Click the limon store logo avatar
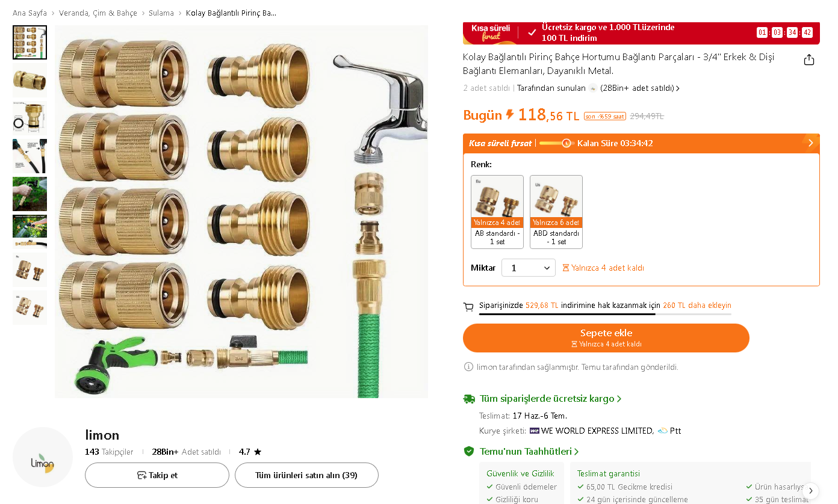The image size is (838, 504). click(x=43, y=457)
